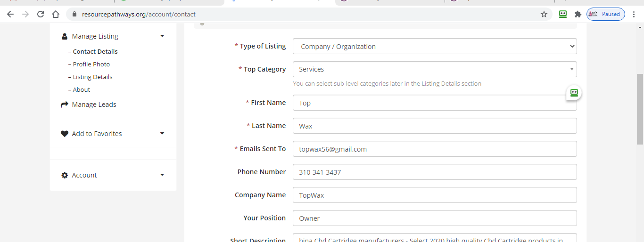Open the Profile Photo sidebar item
The image size is (644, 242).
coord(91,64)
